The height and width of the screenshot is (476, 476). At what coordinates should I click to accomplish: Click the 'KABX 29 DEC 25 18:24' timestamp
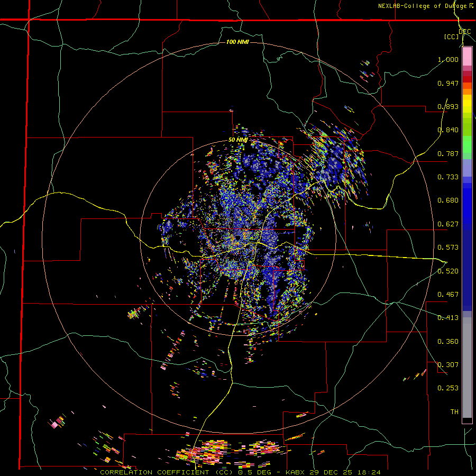[x=334, y=472]
